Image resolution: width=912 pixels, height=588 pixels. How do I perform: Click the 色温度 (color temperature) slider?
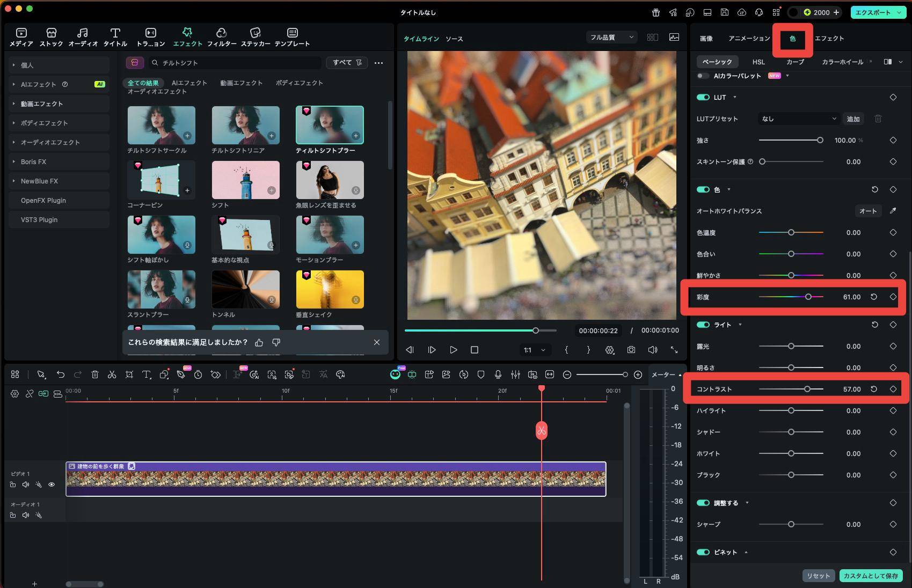tap(791, 232)
